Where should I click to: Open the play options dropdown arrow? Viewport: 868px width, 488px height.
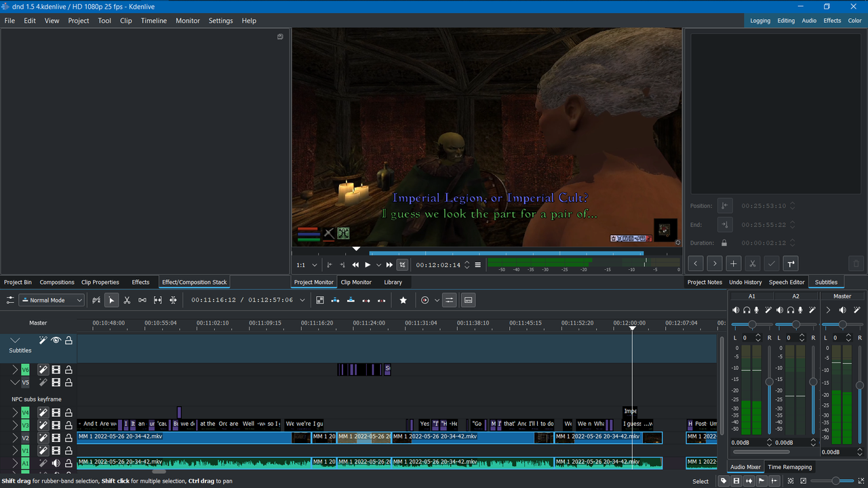tap(378, 265)
